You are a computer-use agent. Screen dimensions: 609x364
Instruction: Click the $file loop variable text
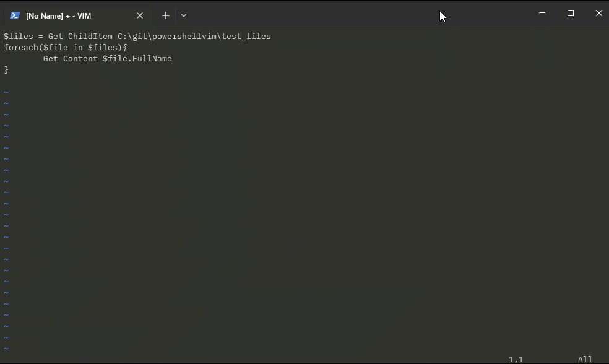point(57,47)
